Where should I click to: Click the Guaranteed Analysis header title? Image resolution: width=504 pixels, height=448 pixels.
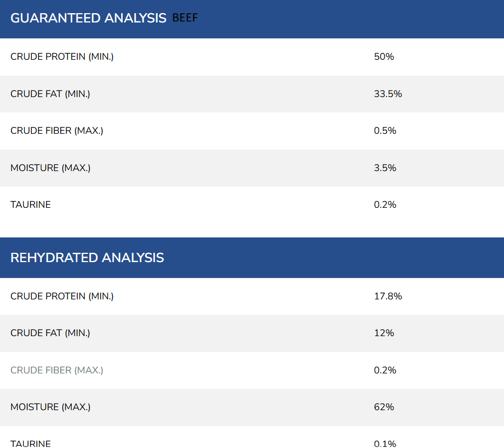tap(88, 18)
